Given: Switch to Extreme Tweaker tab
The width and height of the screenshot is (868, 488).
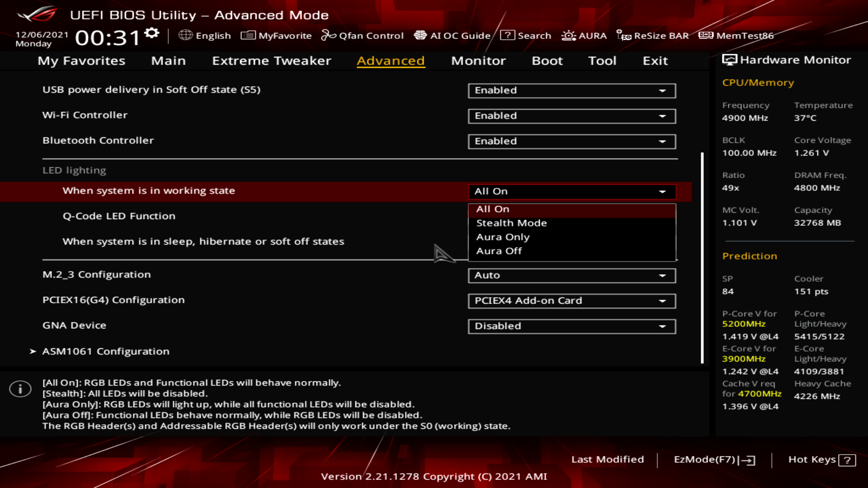Looking at the screenshot, I should tap(271, 61).
